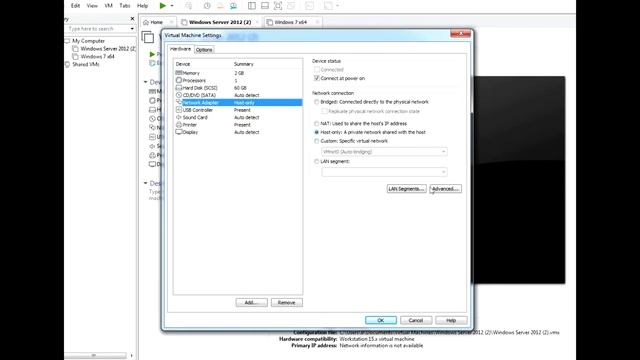Click the dialog's bottom Help button
Screen dimensions: 640x360
451,320
